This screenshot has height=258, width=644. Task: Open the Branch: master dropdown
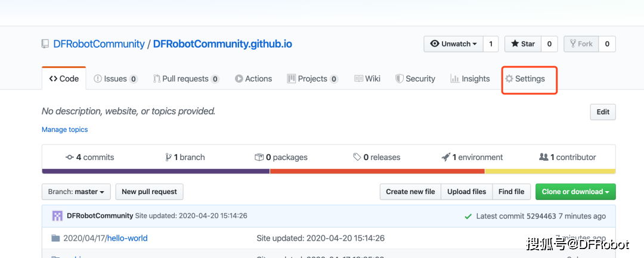[76, 192]
